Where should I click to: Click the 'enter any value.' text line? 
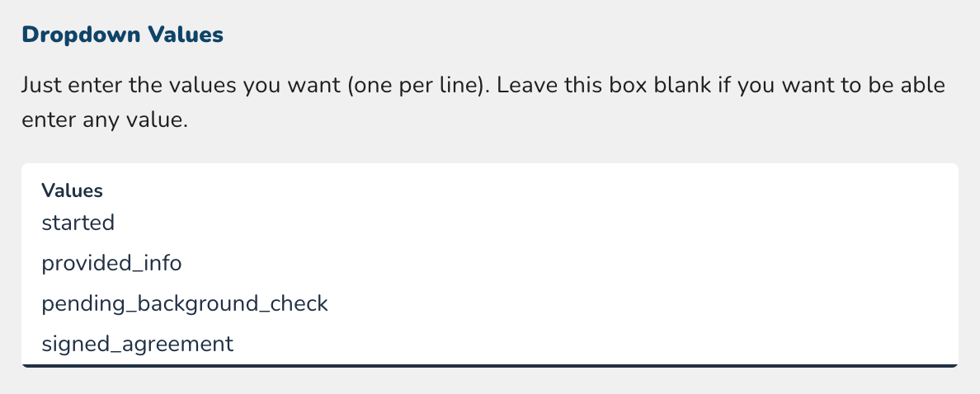pyautogui.click(x=105, y=120)
